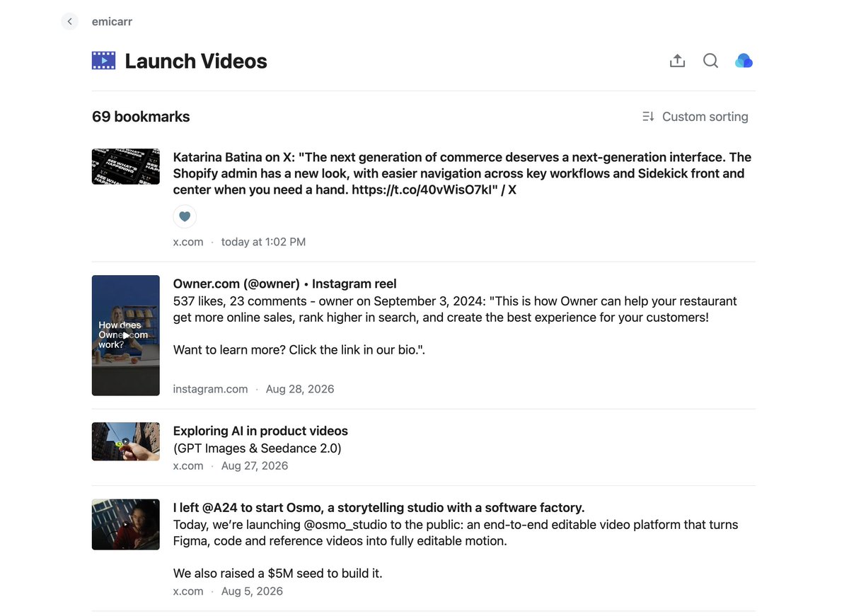This screenshot has height=616, width=849.
Task: Click the Launch Videos collection title
Action: click(x=196, y=61)
